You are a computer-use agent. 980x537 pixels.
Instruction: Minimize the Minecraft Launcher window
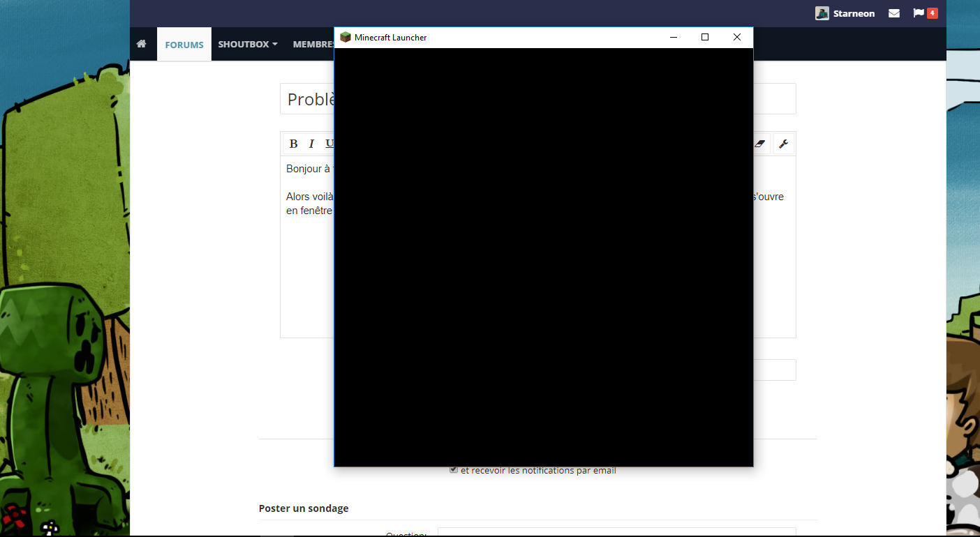click(674, 38)
